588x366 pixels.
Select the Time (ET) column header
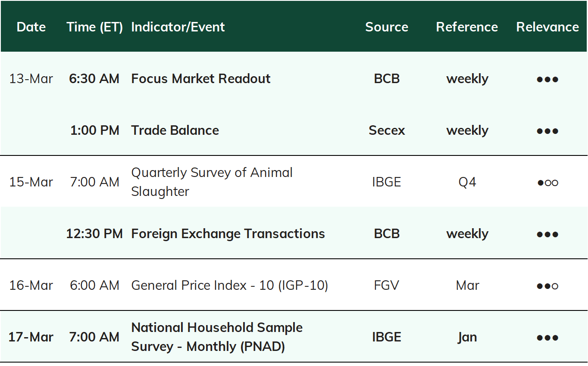(95, 27)
